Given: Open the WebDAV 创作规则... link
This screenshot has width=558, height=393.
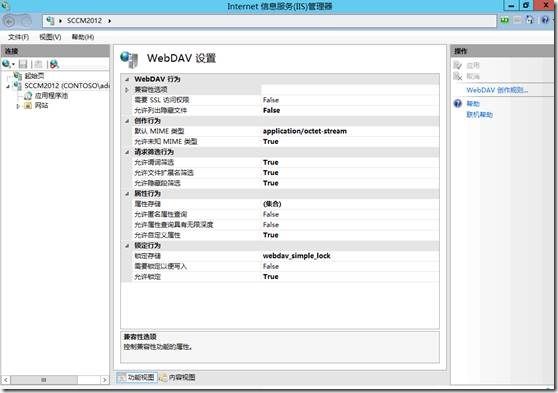Looking at the screenshot, I should click(497, 90).
